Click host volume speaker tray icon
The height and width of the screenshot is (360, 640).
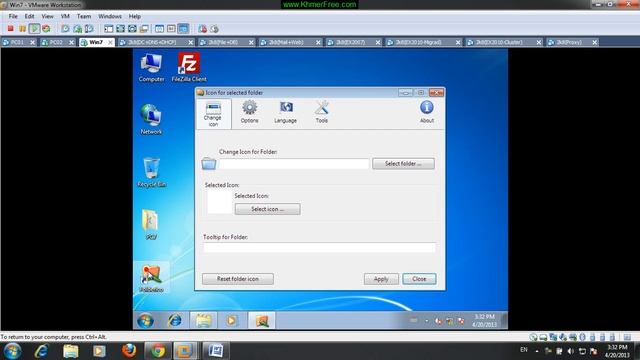[571, 351]
